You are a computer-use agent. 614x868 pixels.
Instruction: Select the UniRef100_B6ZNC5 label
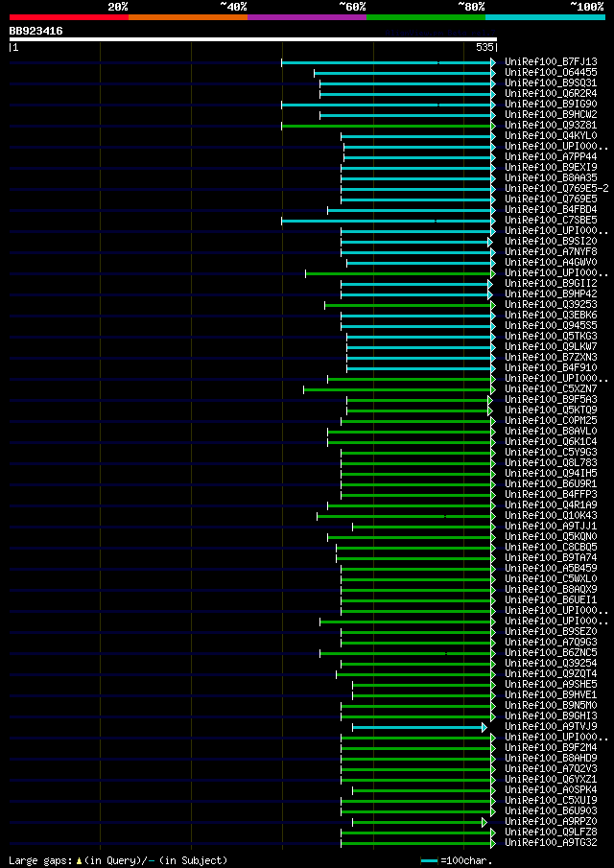tap(551, 652)
